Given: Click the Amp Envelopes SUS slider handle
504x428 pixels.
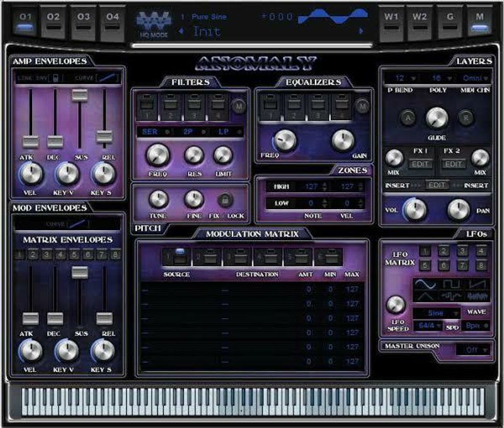Looking at the screenshot, I should [80, 96].
